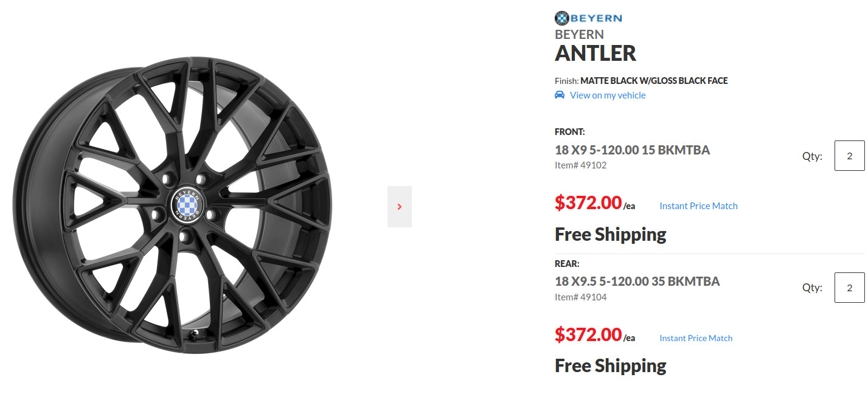Screen dimensions: 868x394
Task: Click the Beyern brand logo at top
Action: coord(588,18)
